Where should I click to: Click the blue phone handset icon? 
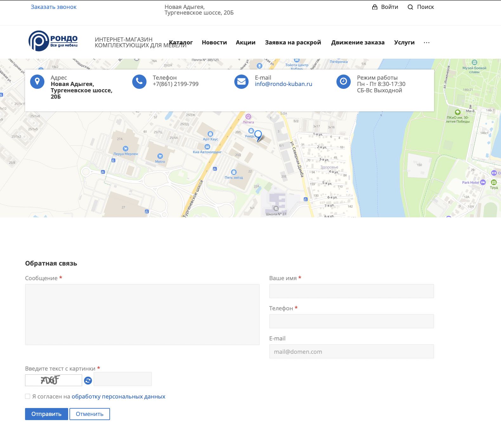tap(139, 82)
